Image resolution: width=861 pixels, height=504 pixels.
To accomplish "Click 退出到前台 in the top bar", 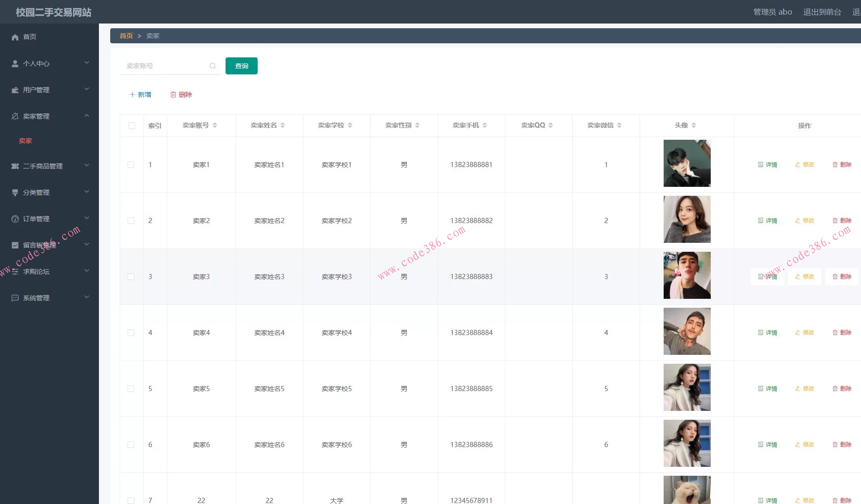I will coord(822,12).
